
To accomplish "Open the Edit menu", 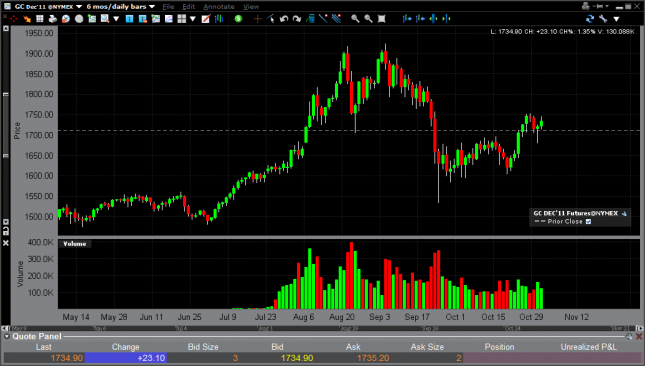I will tap(188, 7).
